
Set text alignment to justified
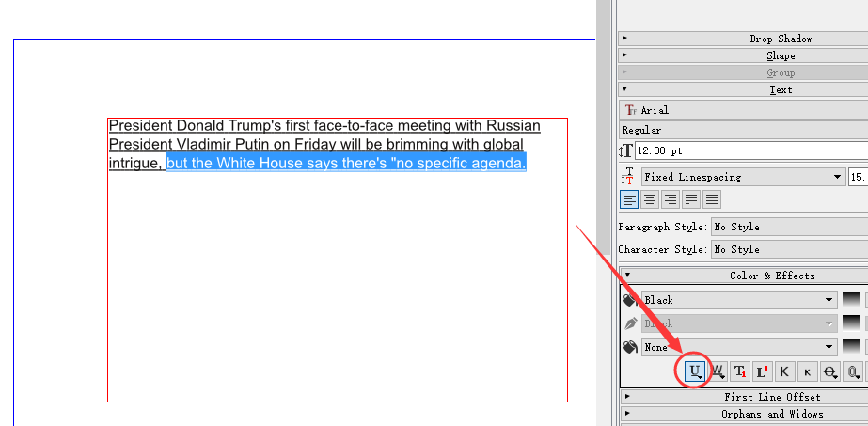click(x=691, y=199)
